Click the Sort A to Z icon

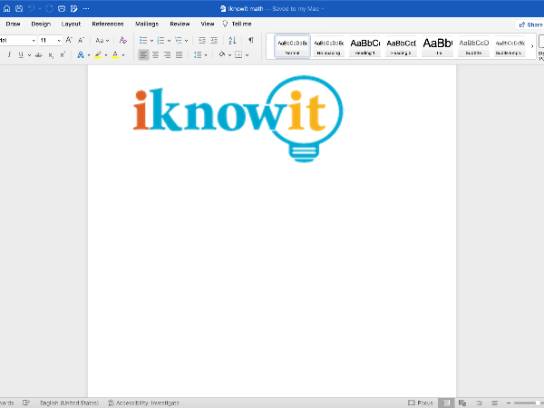coord(232,40)
